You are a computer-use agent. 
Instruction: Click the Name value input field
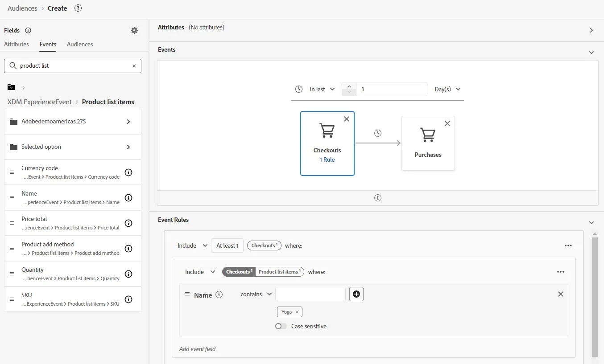310,294
